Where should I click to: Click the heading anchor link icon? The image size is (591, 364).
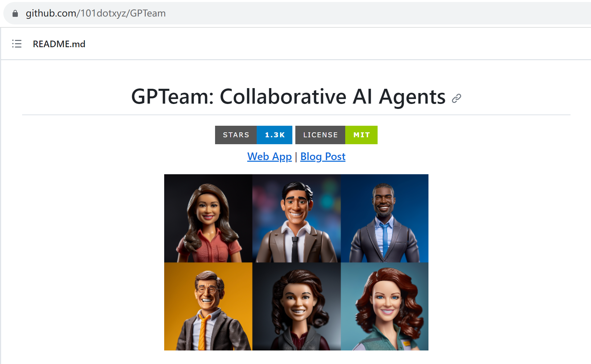tap(457, 98)
